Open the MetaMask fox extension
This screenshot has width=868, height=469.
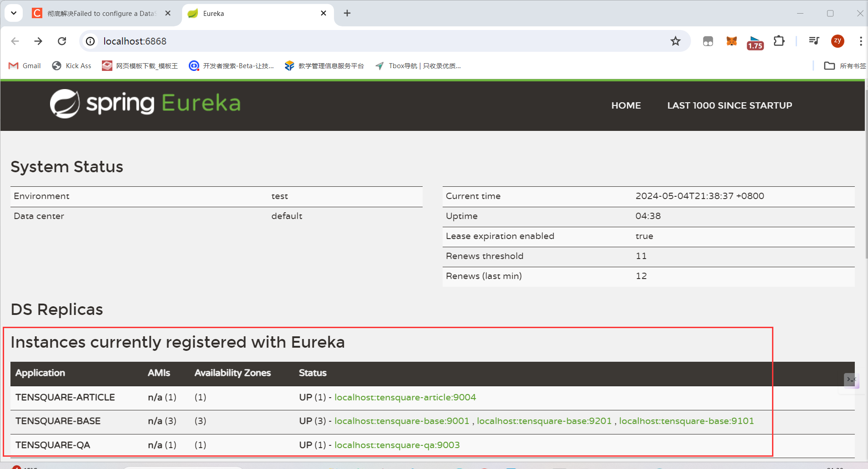pos(731,41)
